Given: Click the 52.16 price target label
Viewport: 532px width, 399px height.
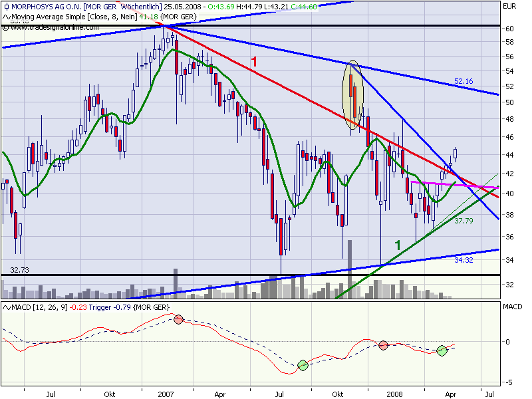Looking at the screenshot, I should click(x=464, y=80).
